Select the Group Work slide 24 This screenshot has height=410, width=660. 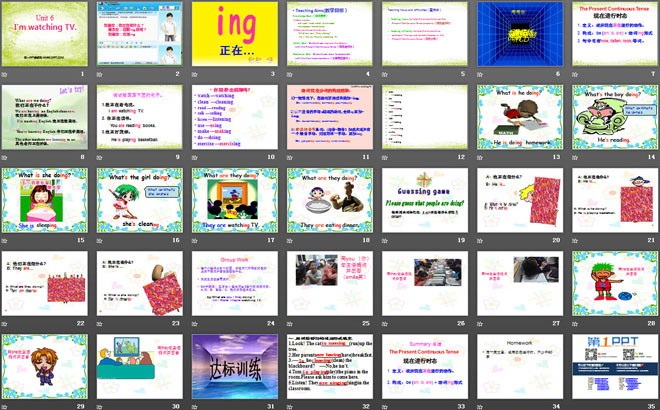click(x=235, y=283)
